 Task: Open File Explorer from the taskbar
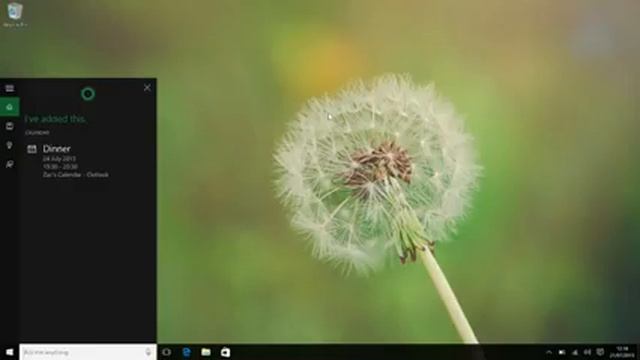pos(206,352)
